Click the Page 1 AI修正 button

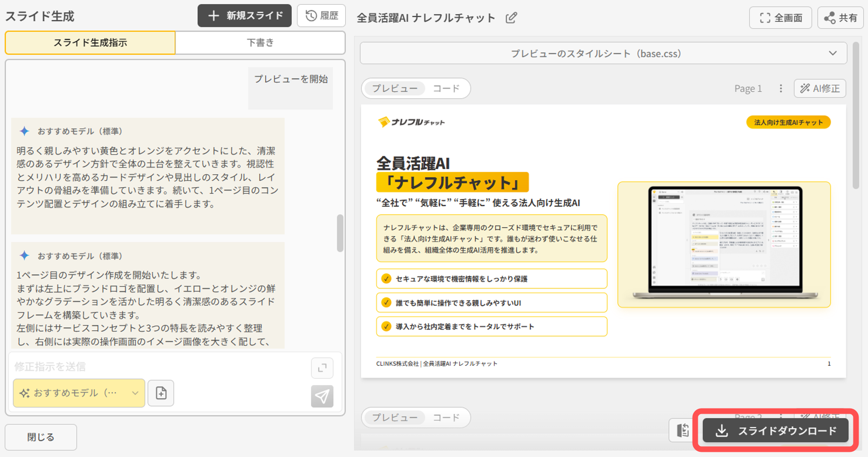(820, 88)
